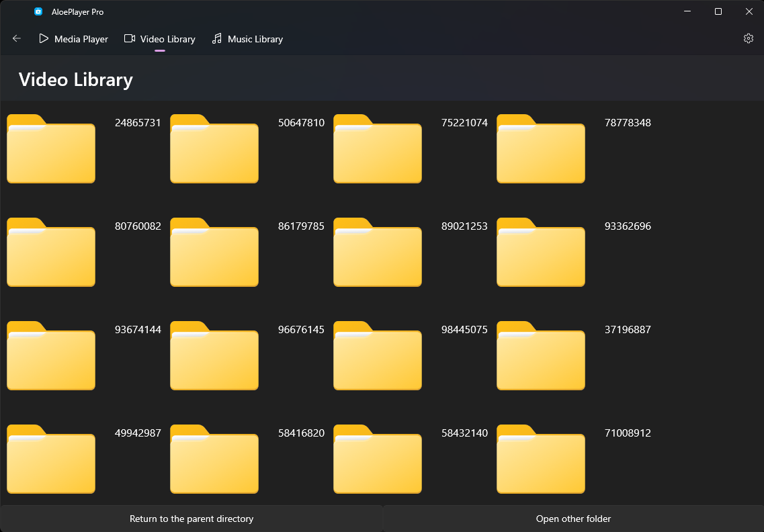Open the settings gear icon
The image size is (764, 532).
coord(749,38)
